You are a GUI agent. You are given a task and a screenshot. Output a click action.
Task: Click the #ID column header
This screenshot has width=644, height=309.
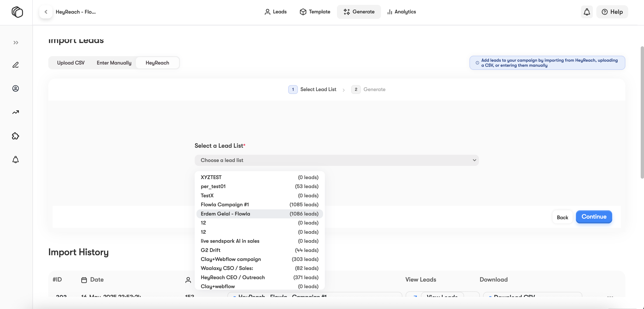click(57, 280)
